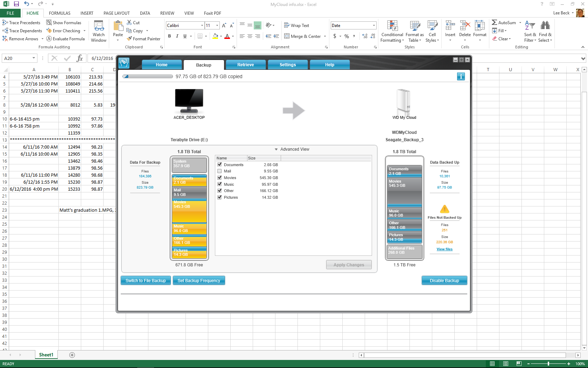Collapse the Advanced View triangle
The width and height of the screenshot is (588, 368).
pos(276,149)
